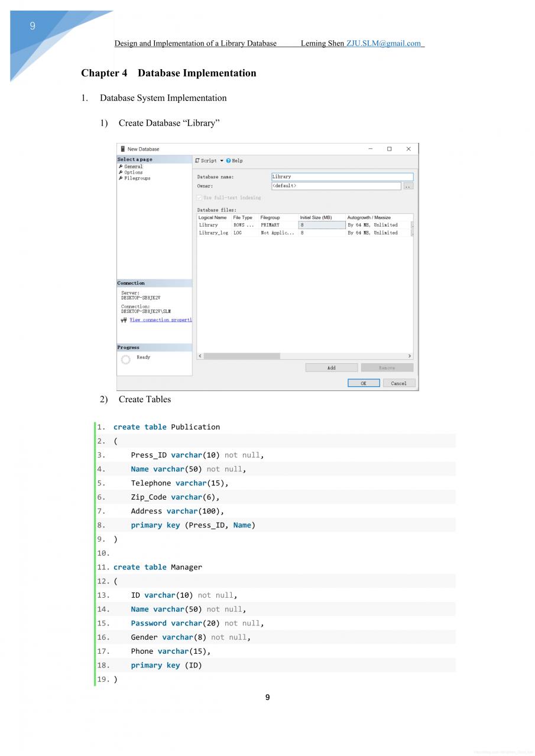
Task: Minimize the New Database window
Action: pyautogui.click(x=371, y=149)
